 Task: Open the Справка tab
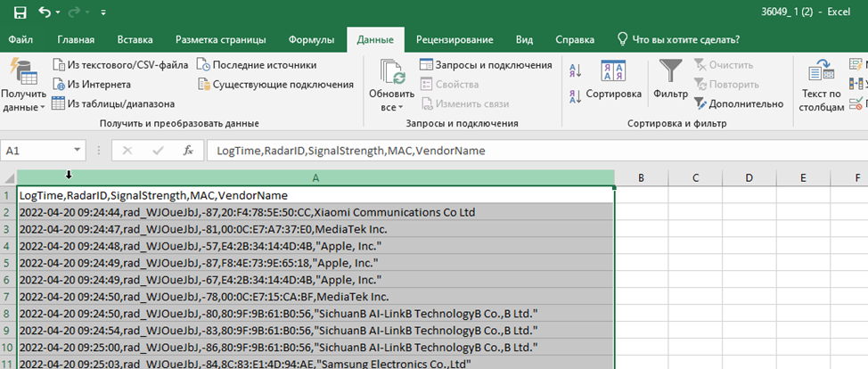575,40
